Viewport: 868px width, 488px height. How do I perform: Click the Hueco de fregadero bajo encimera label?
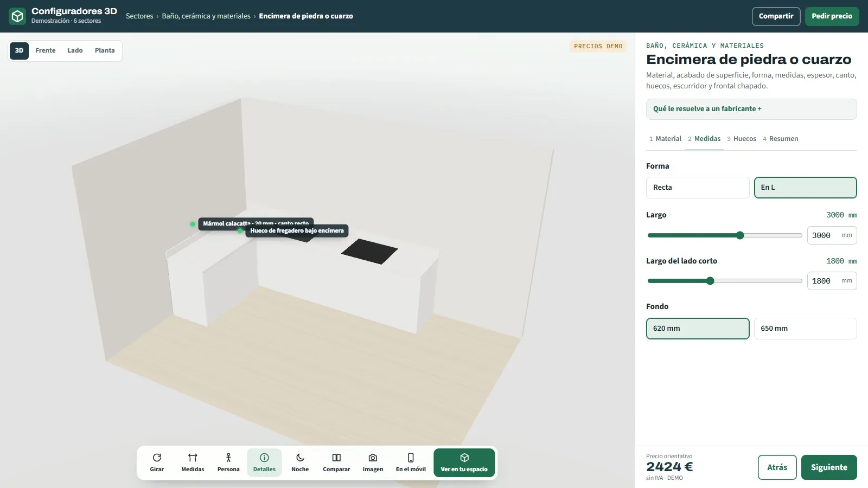(x=297, y=231)
